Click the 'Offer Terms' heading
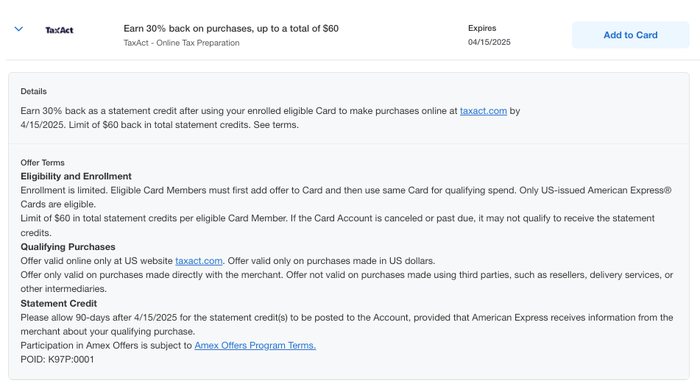700x389 pixels. 42,163
